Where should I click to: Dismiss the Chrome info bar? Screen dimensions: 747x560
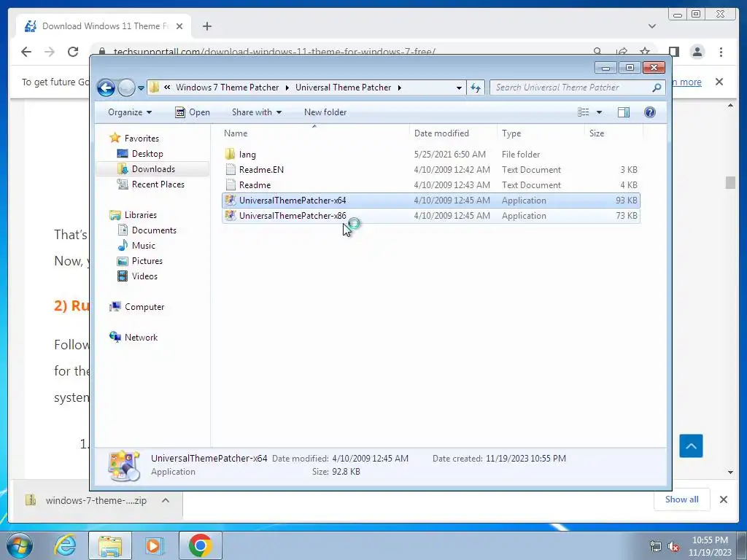click(719, 82)
